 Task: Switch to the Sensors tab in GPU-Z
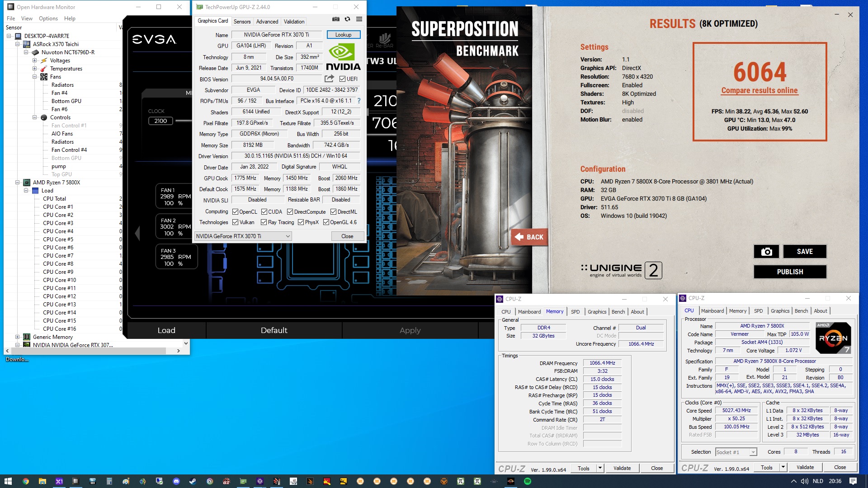242,22
